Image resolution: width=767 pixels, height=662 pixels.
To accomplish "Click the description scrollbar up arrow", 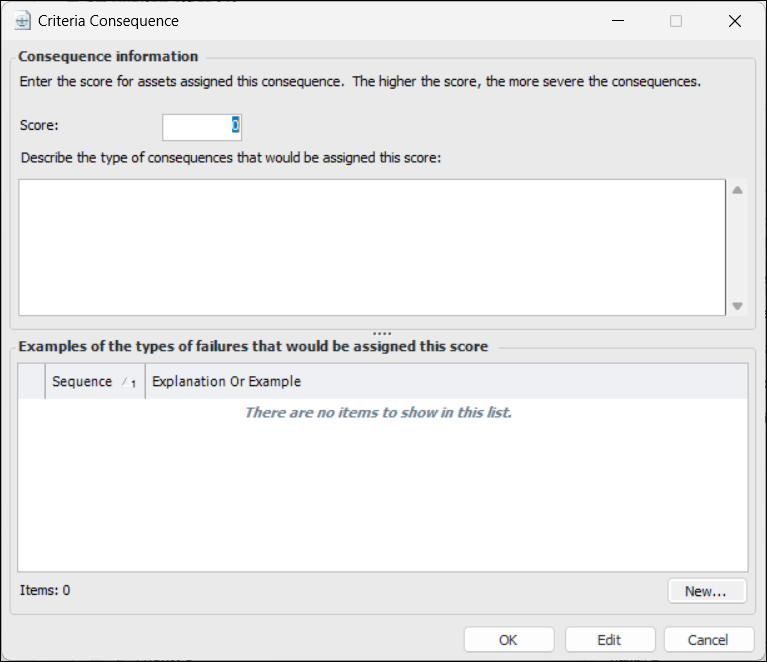I will (x=738, y=190).
